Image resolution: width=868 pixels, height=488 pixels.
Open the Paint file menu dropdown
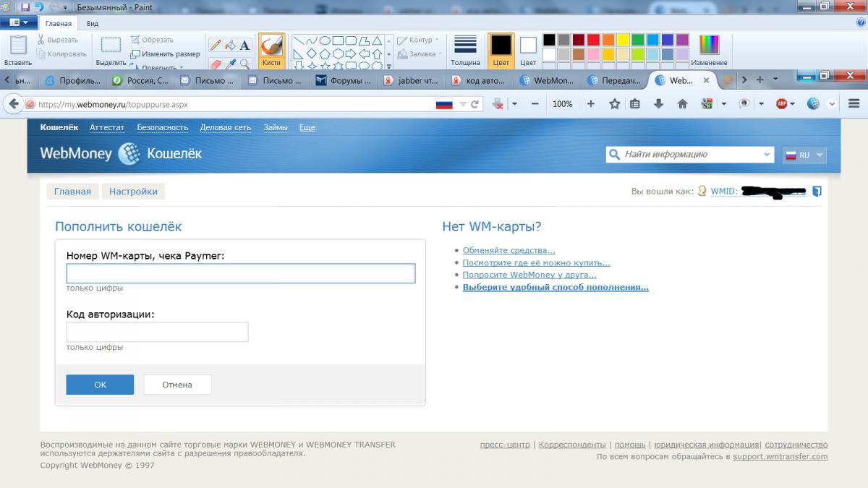point(19,23)
